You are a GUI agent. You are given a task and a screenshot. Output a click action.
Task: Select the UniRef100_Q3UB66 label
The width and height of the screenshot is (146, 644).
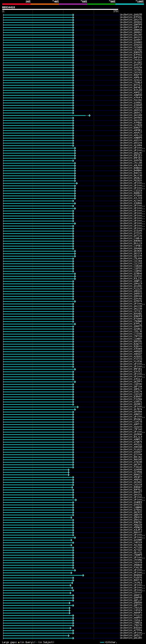coord(131,203)
